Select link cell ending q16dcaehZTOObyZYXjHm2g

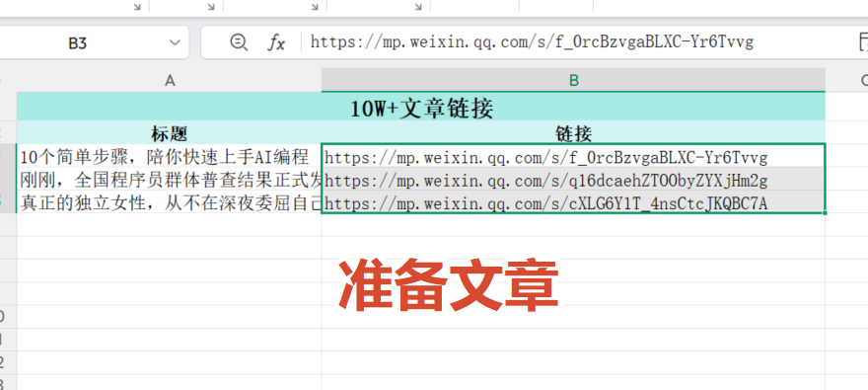pyautogui.click(x=573, y=180)
